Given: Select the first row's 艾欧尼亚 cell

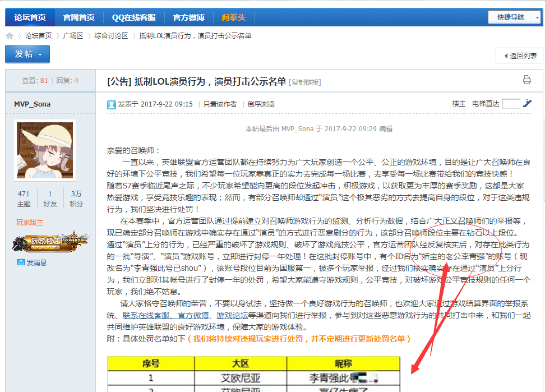Looking at the screenshot, I should coord(241,378).
